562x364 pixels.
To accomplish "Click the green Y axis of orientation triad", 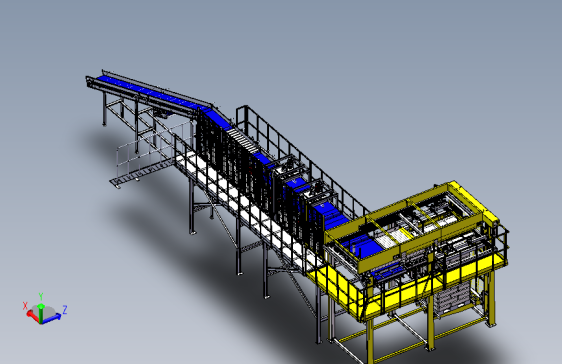I will [41, 313].
